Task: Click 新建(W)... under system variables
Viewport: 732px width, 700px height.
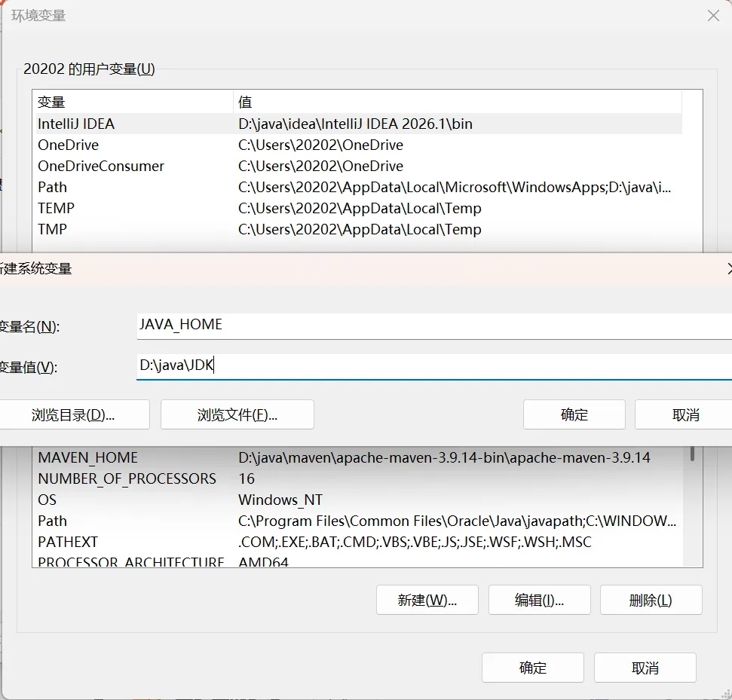Action: [427, 600]
